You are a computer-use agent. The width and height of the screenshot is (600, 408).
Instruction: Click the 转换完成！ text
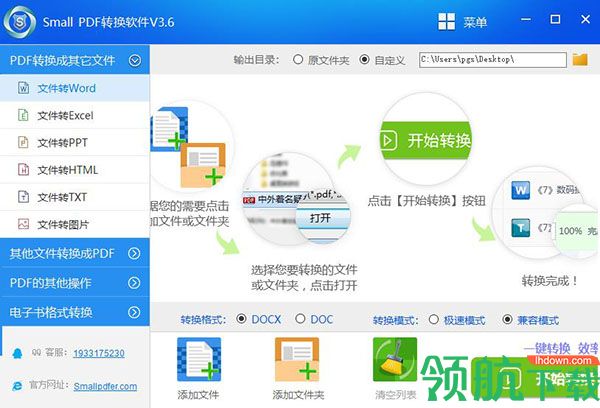coord(550,281)
